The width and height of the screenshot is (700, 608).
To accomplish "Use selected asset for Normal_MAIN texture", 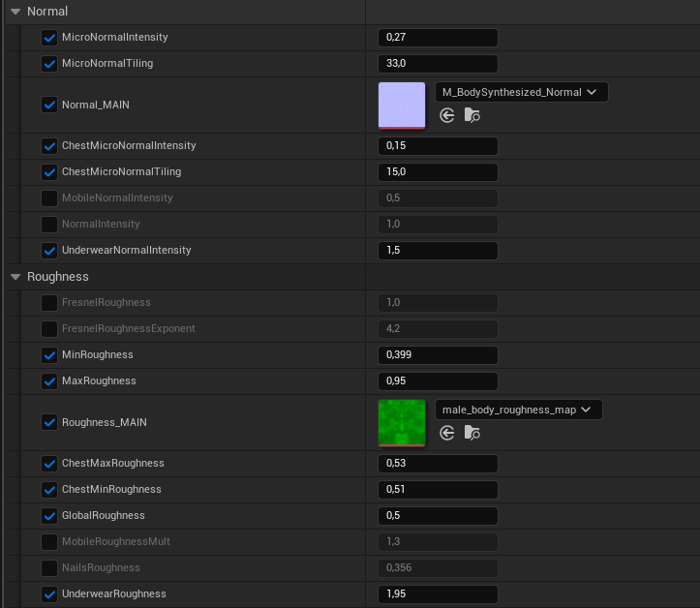I will (447, 115).
